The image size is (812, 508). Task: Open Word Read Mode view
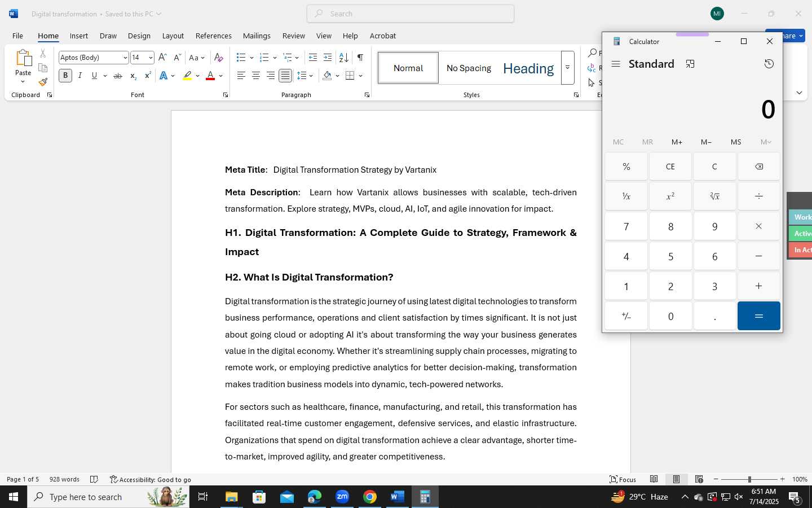654,479
